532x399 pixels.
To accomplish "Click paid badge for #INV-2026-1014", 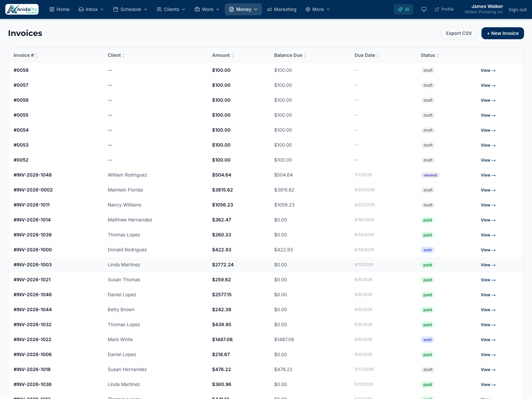I will pos(428,220).
